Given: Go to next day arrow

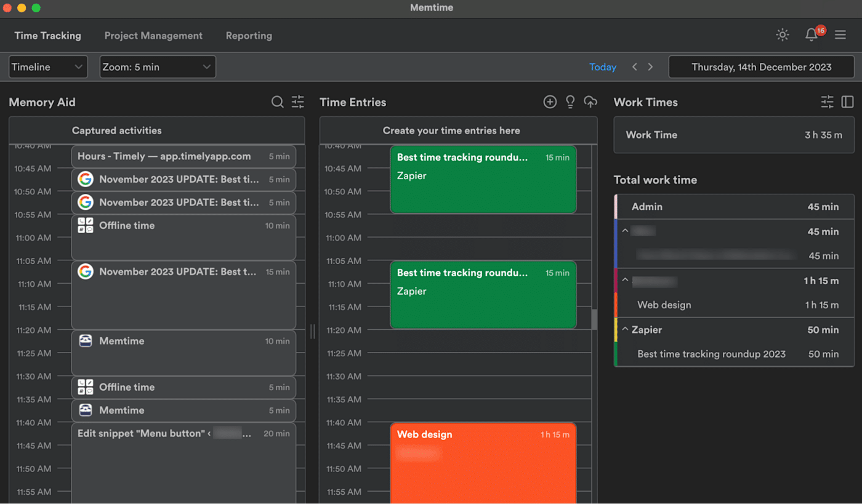Looking at the screenshot, I should 650,67.
